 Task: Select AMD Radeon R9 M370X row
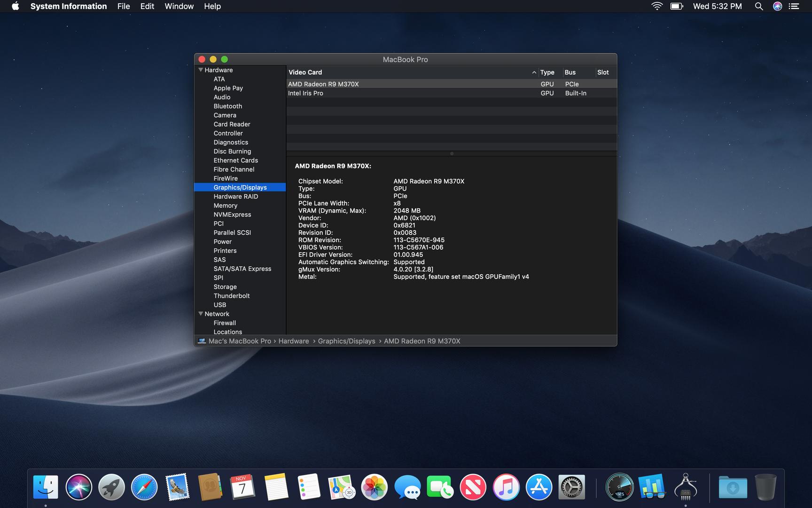[452, 84]
